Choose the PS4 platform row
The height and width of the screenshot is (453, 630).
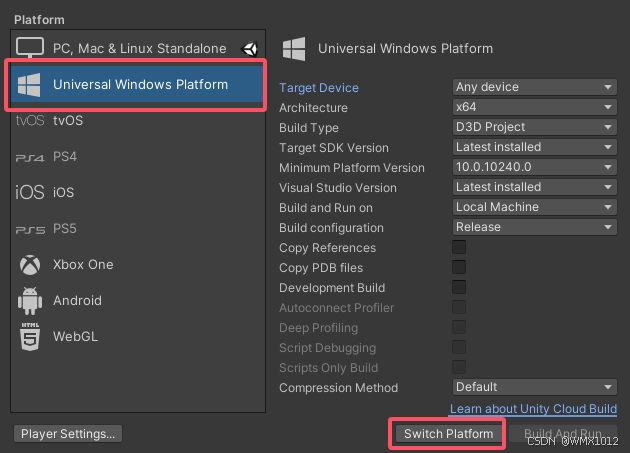click(x=138, y=157)
